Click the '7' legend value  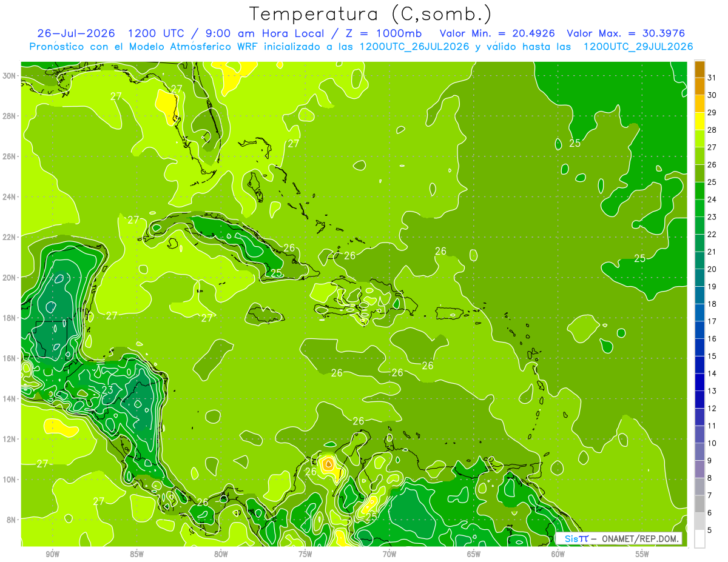click(x=710, y=495)
